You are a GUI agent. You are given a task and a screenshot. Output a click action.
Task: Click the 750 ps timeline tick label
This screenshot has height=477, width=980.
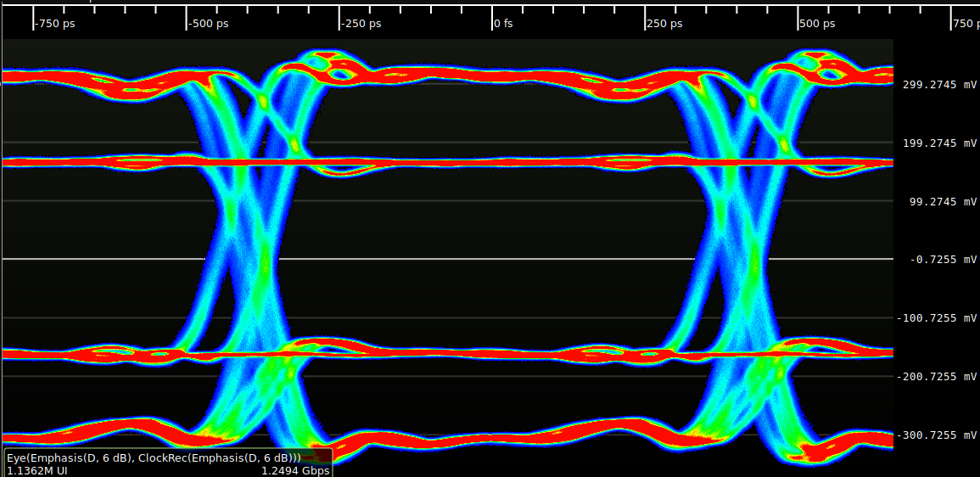click(966, 24)
